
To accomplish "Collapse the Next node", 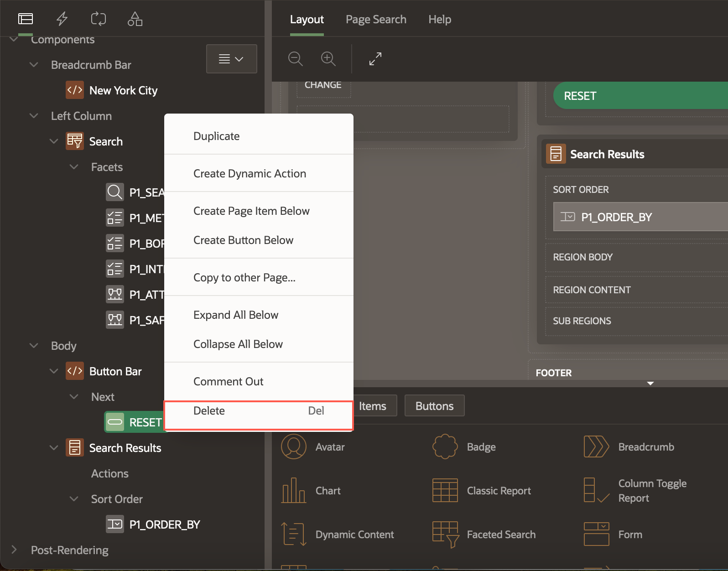I will (74, 397).
